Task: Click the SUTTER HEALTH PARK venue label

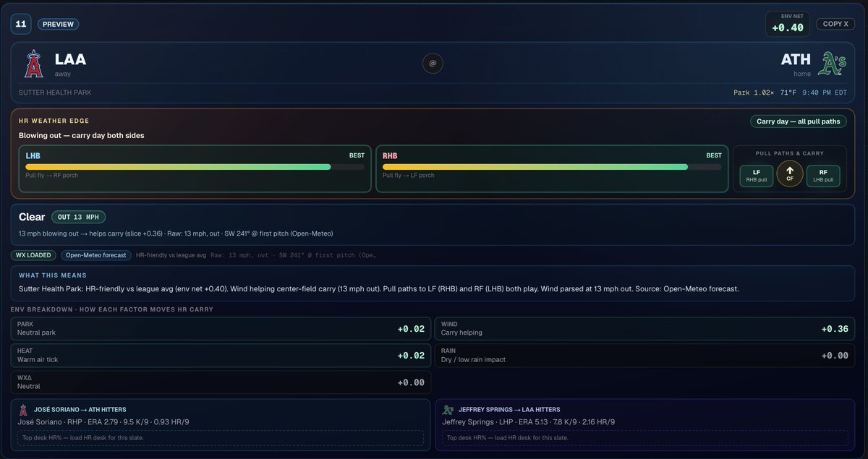Action: tap(55, 93)
